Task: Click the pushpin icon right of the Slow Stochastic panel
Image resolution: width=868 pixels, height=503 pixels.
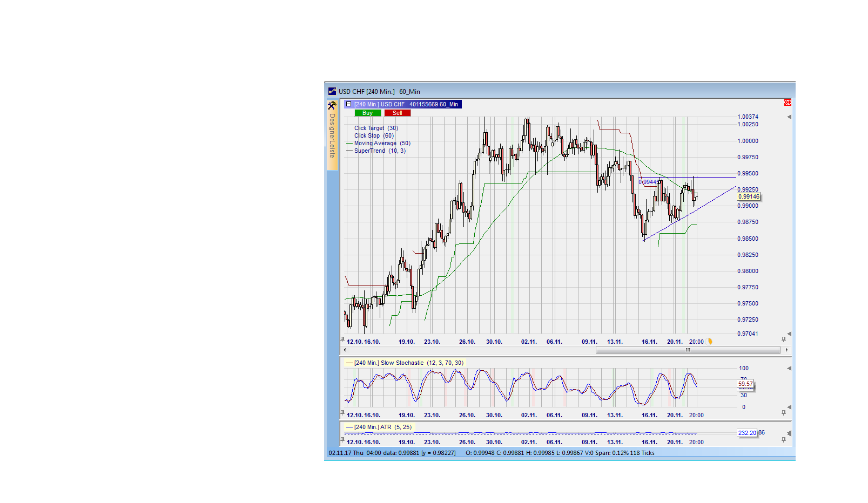Action: [783, 412]
